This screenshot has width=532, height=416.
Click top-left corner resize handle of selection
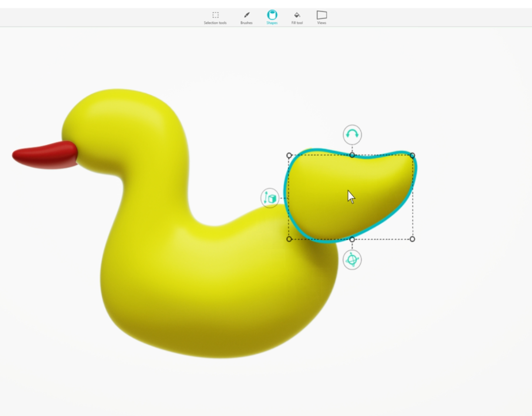pos(289,155)
